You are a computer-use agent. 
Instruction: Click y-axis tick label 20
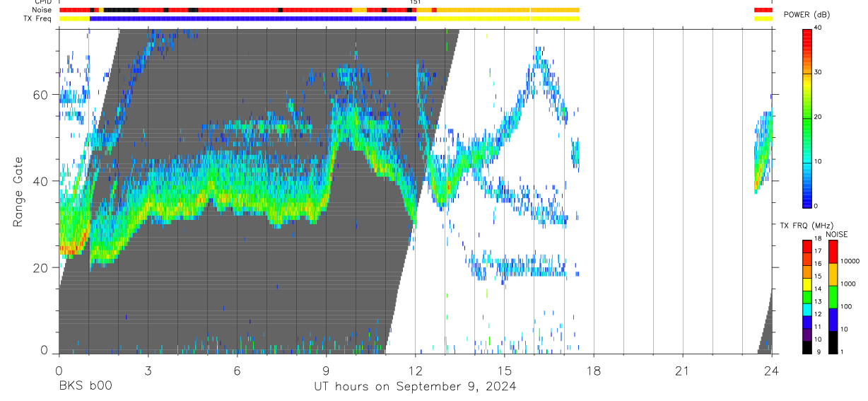(x=40, y=268)
